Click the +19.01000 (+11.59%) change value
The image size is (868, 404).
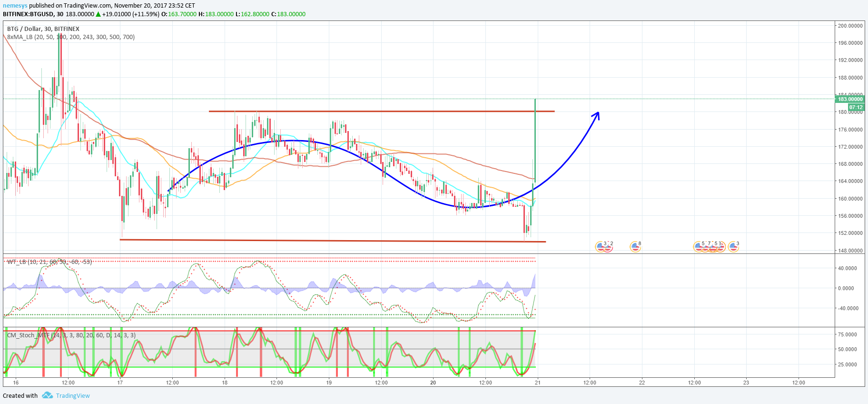tap(130, 14)
